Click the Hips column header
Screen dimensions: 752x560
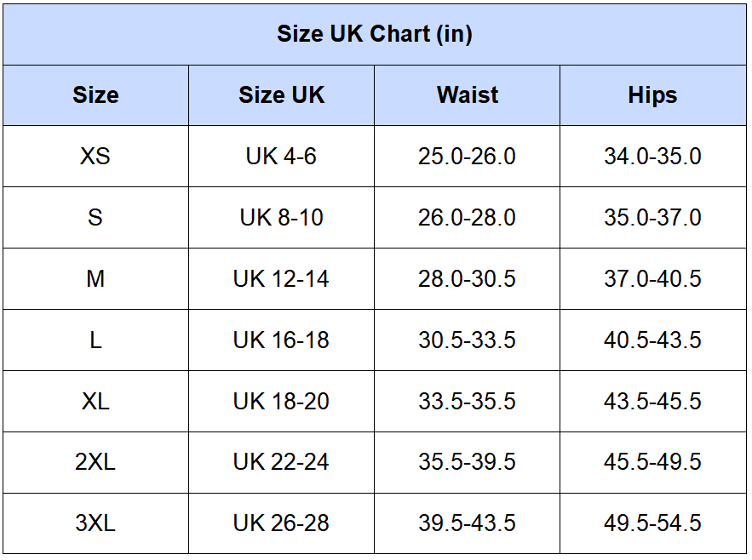click(x=652, y=95)
